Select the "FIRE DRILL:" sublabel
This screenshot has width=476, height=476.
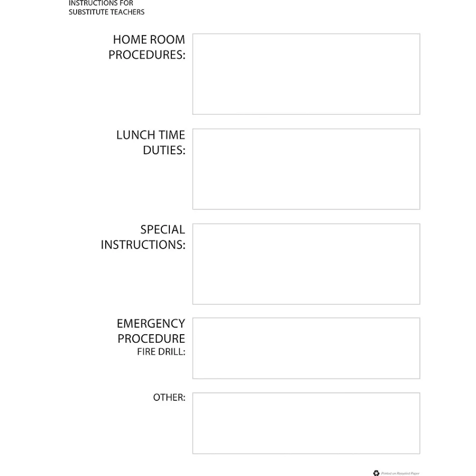coord(161,353)
